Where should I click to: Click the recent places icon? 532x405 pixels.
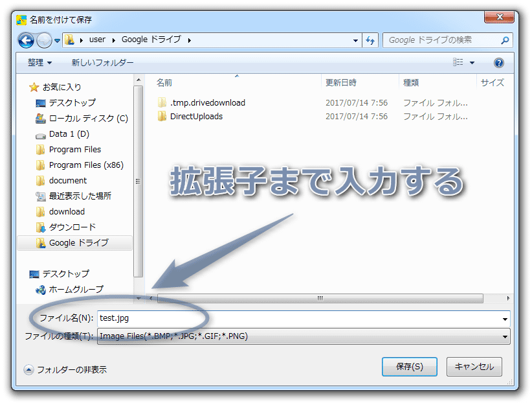pos(40,196)
